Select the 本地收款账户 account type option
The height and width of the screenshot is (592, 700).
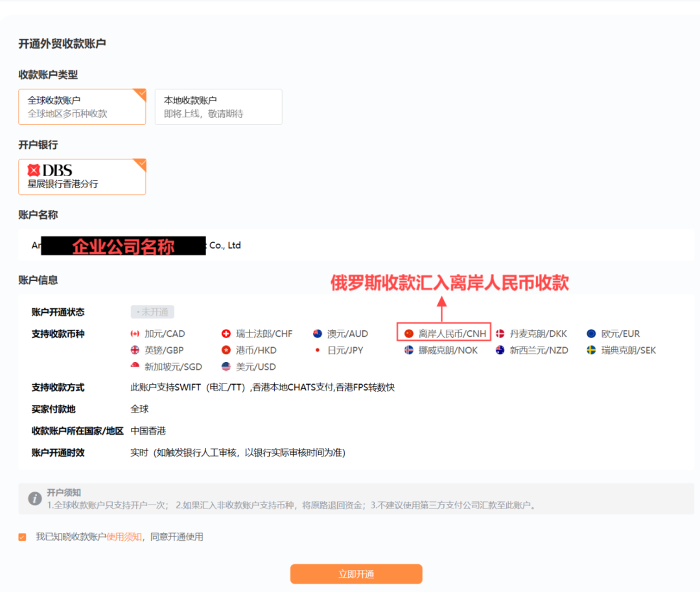click(x=218, y=107)
